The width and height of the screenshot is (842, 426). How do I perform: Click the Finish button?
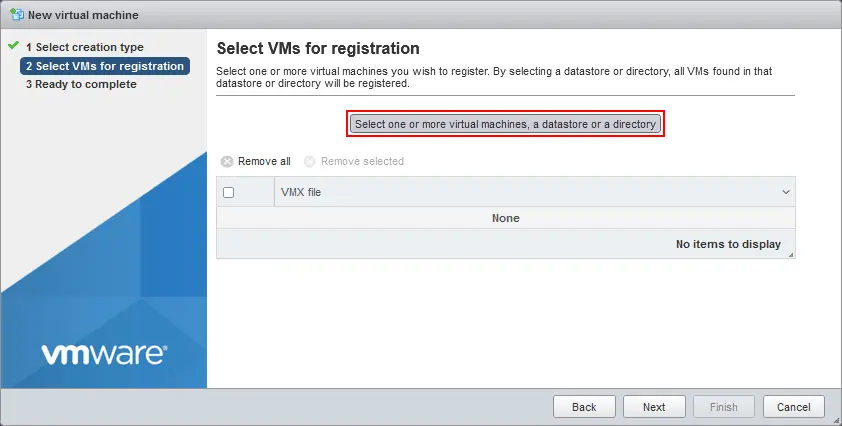724,407
